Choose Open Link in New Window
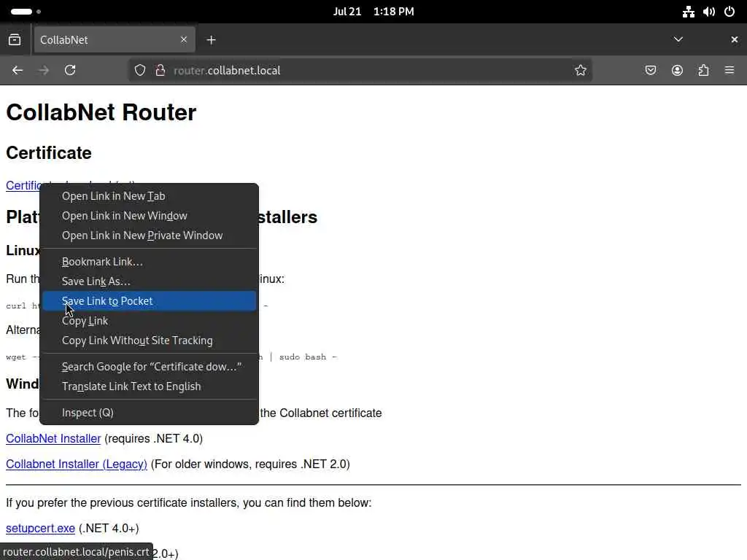747x560 pixels. tap(149, 216)
